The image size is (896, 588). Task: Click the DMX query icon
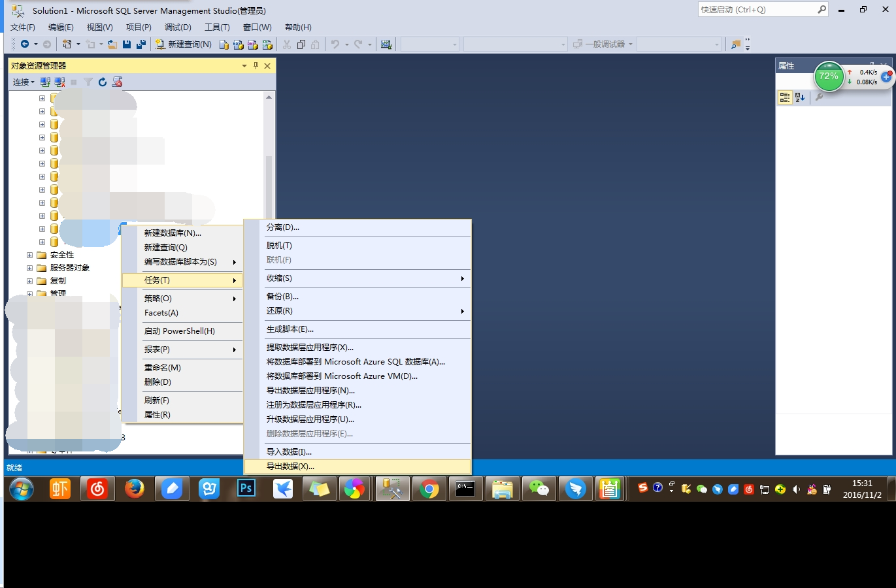[x=253, y=44]
